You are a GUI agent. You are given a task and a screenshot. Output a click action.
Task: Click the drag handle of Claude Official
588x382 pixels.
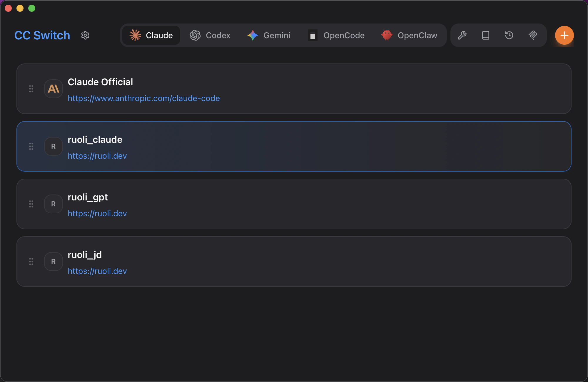pos(31,89)
